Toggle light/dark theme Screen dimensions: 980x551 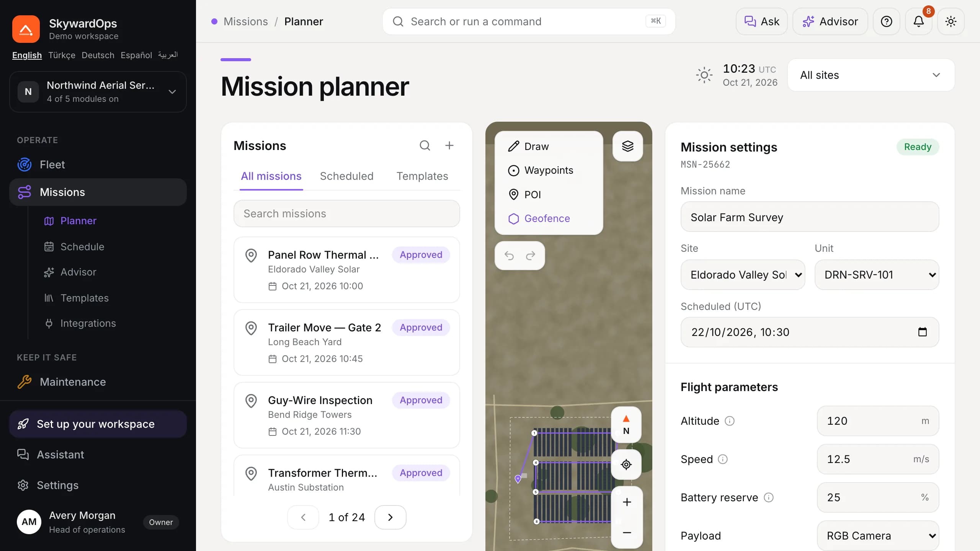(951, 21)
